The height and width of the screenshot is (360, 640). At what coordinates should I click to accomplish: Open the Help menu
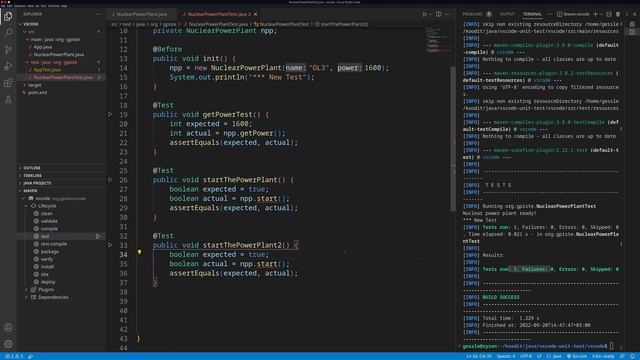(x=64, y=6)
